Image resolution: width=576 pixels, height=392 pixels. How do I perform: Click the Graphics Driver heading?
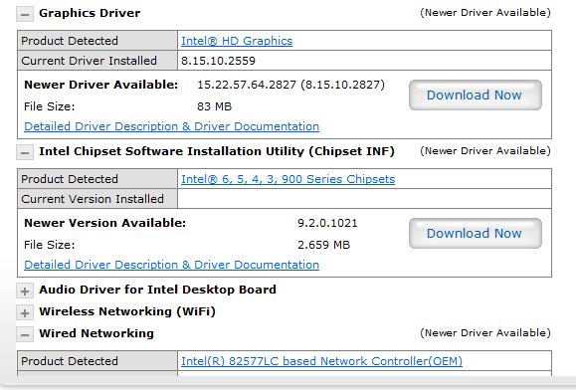90,13
